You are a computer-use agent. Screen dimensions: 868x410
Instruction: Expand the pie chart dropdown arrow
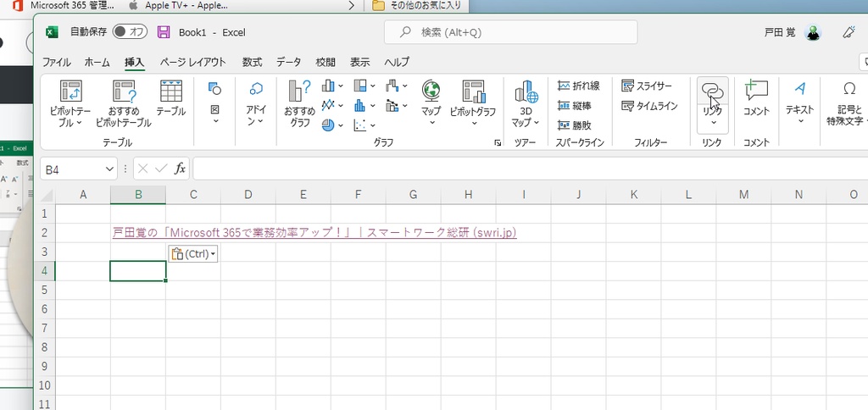click(x=341, y=125)
